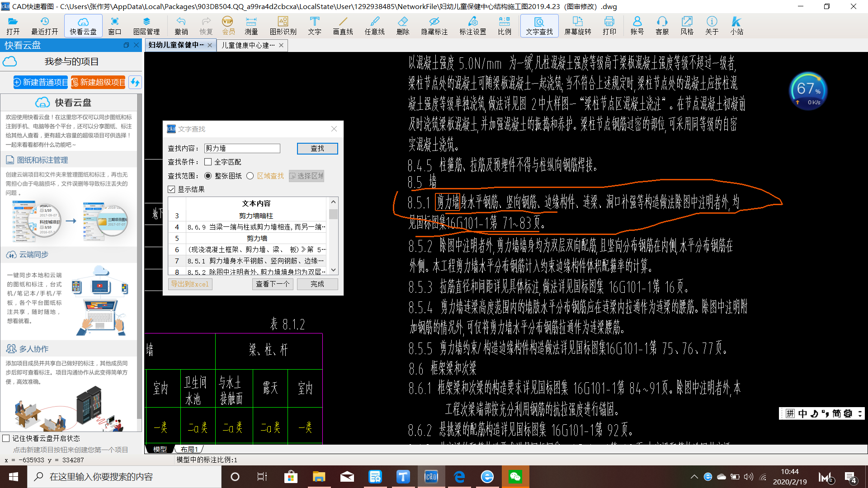The width and height of the screenshot is (868, 488).
Task: Select result row 7 starting 8.5.1
Action: [247, 261]
